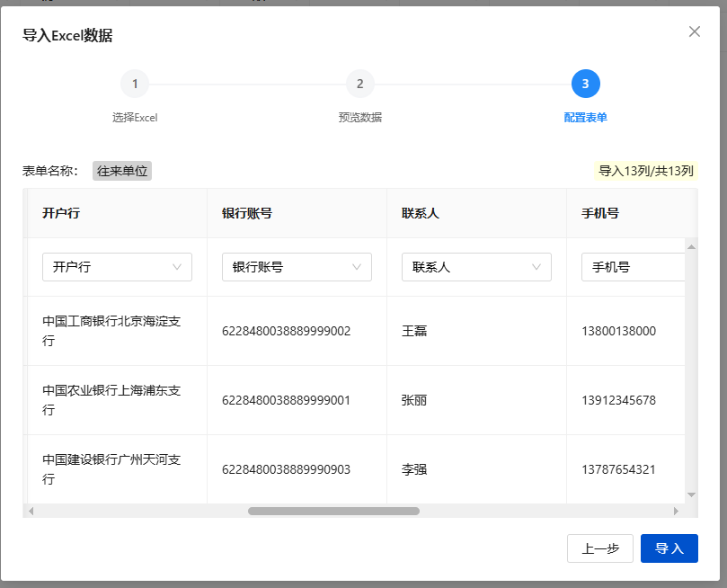This screenshot has height=588, width=727.
Task: Click the horizontal scrollbar thumb
Action: (x=333, y=511)
